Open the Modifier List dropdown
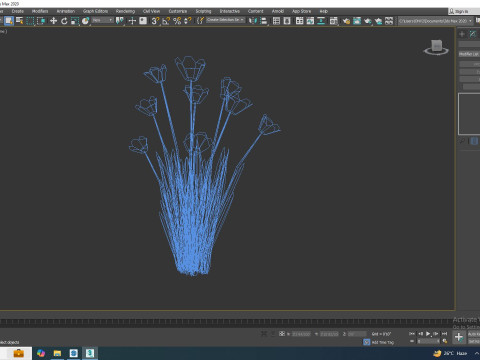Screen dimensions: 480x360 469,54
